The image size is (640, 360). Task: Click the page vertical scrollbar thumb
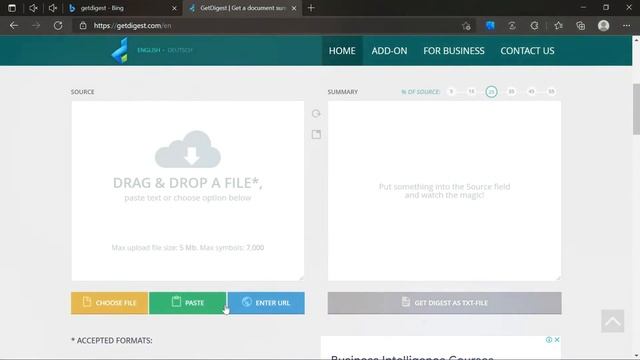click(x=636, y=109)
